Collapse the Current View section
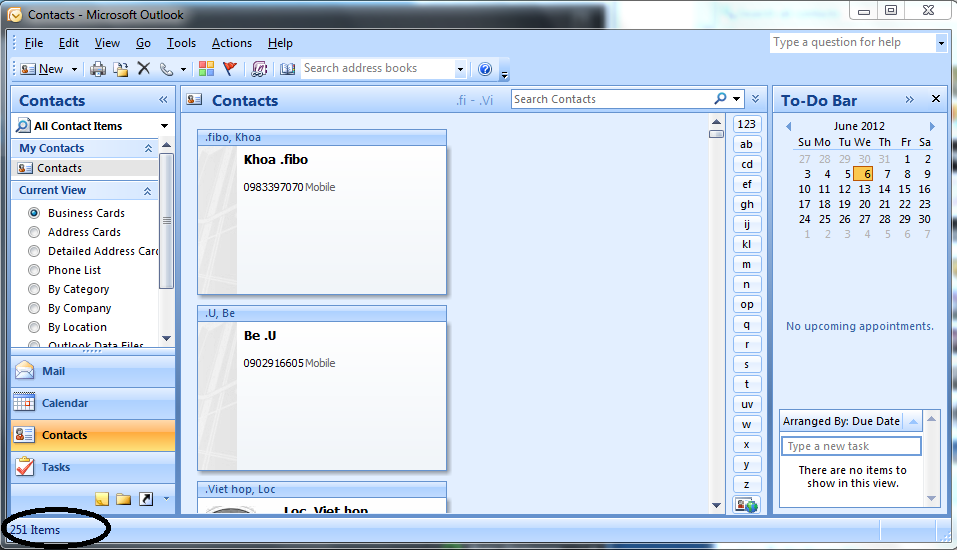The height and width of the screenshot is (550, 957). 148,190
